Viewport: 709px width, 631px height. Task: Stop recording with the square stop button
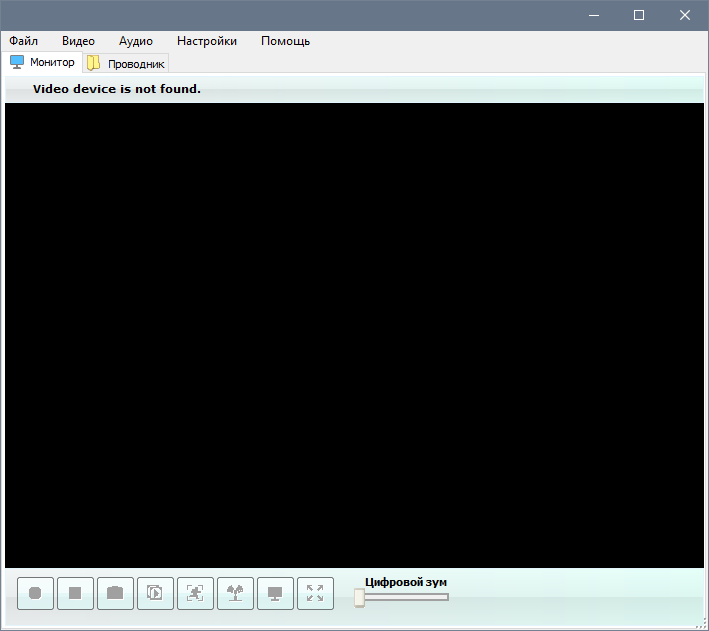76,593
